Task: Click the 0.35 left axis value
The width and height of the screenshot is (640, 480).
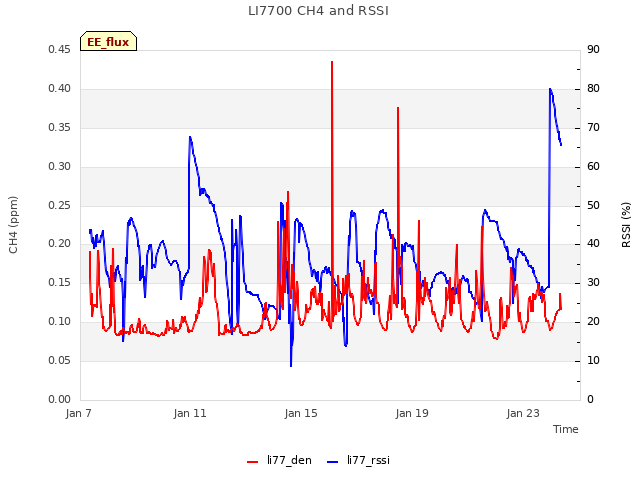Action: click(59, 128)
